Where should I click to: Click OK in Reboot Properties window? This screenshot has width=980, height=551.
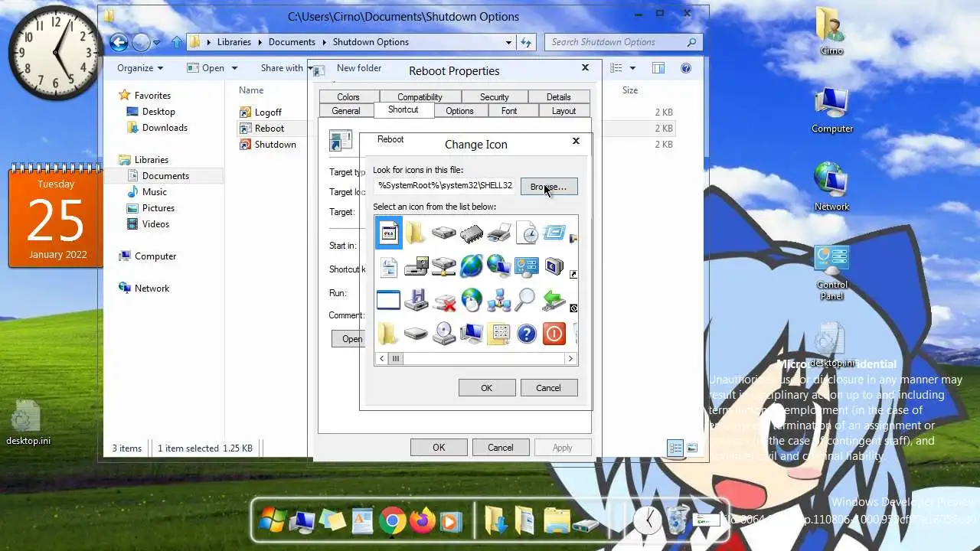coord(439,448)
